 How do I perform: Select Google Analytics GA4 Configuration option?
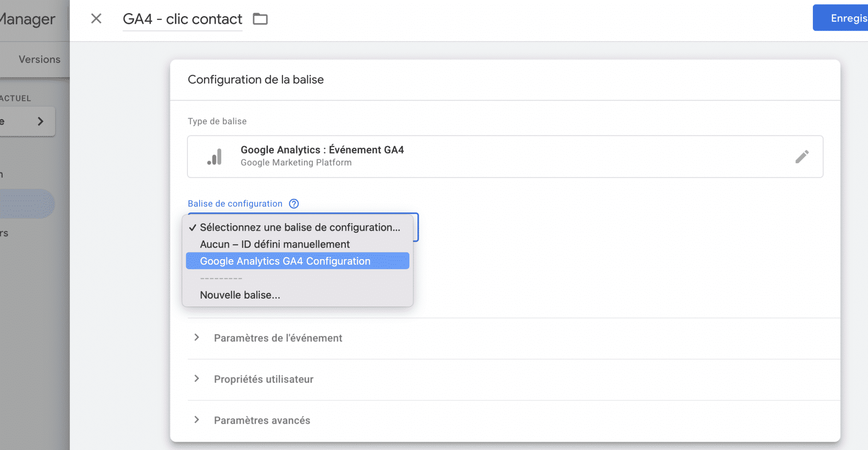pyautogui.click(x=298, y=261)
